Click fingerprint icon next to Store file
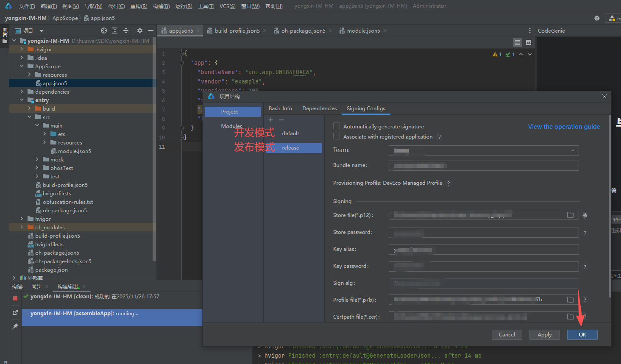The image size is (621, 364). coord(585,215)
